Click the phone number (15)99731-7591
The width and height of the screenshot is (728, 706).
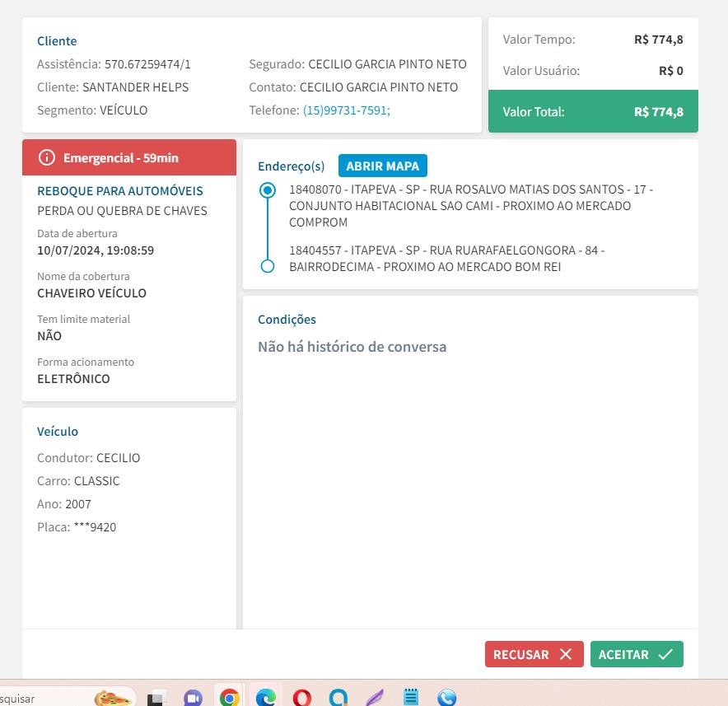347,110
